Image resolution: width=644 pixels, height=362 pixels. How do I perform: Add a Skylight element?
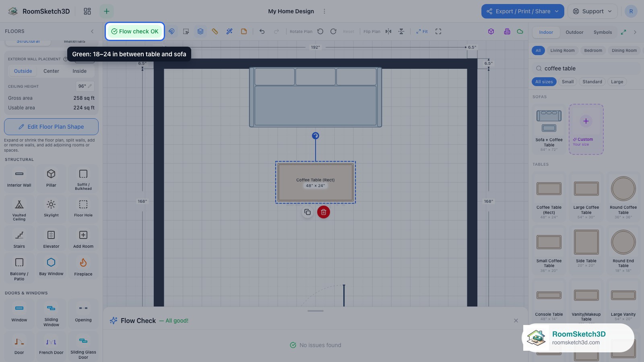51,208
